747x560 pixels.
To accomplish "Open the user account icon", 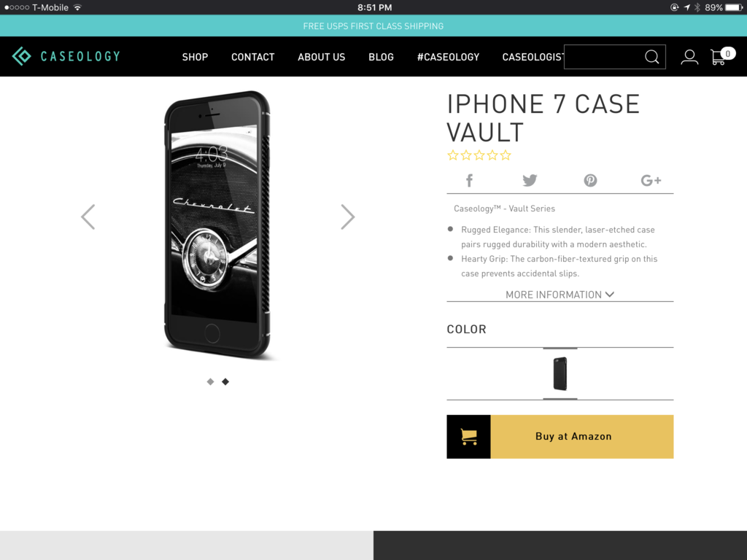I will pos(689,57).
